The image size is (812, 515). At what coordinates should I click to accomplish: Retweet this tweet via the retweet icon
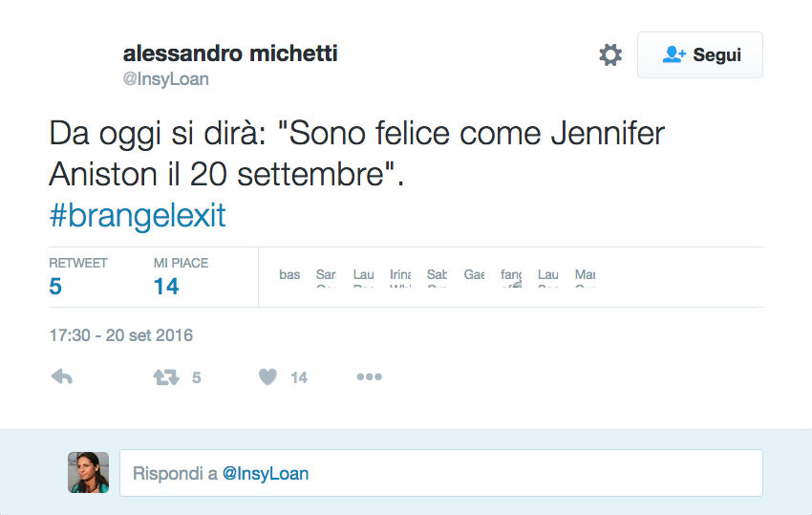[166, 377]
